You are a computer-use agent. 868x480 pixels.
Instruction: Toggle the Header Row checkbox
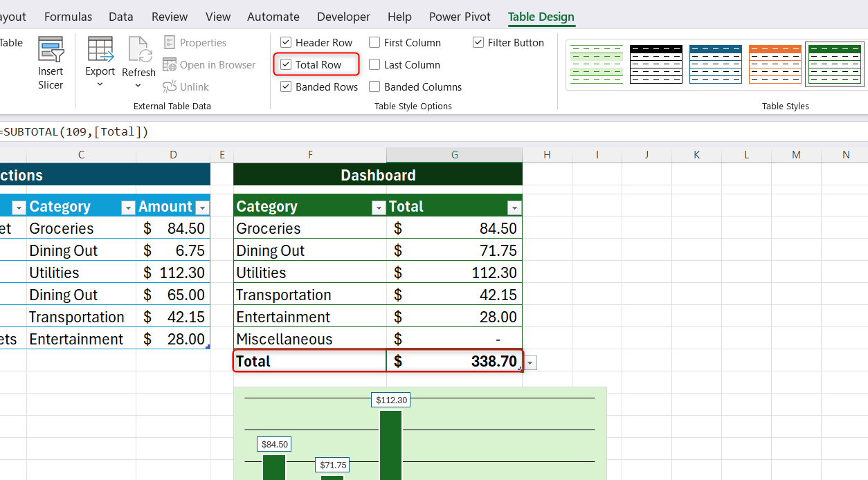point(286,43)
